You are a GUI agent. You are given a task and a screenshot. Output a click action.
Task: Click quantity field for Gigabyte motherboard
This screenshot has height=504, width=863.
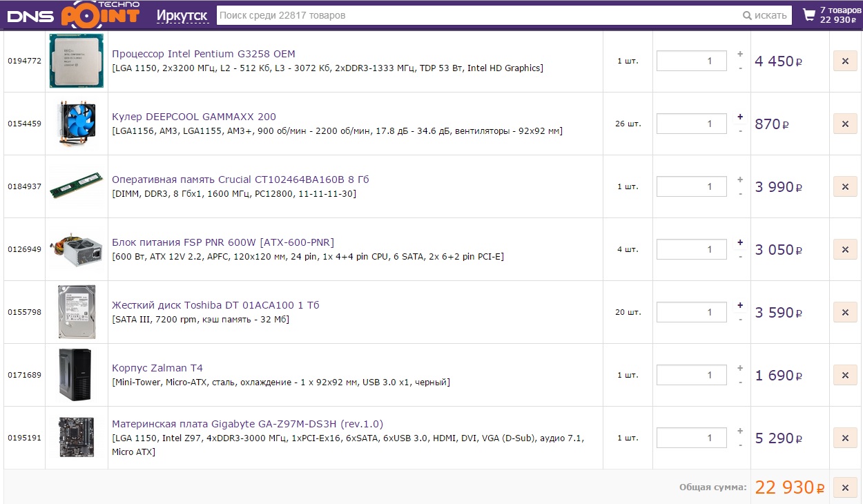click(692, 438)
